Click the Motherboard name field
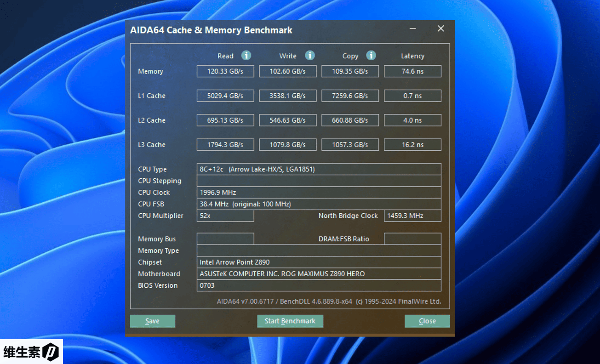The width and height of the screenshot is (600, 364). coord(319,273)
